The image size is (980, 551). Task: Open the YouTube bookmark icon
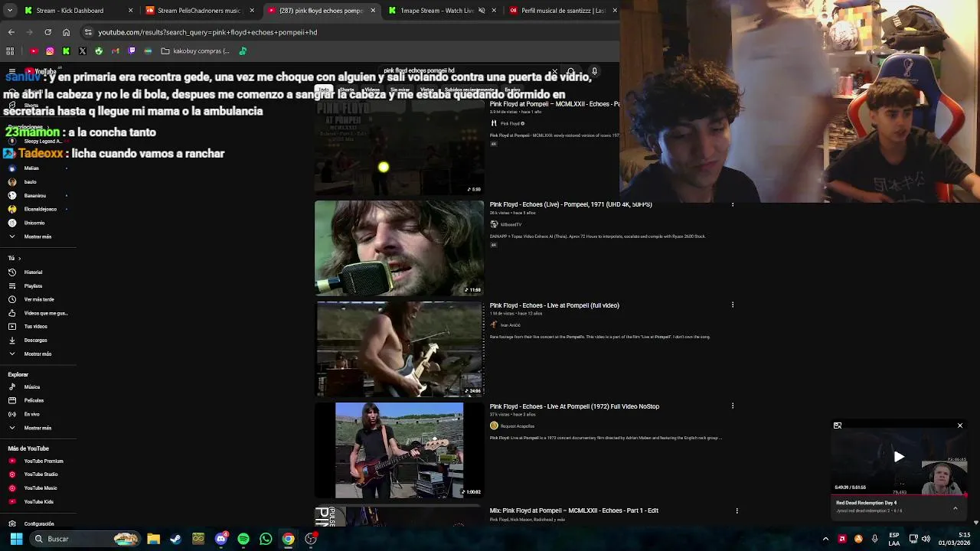(x=34, y=51)
